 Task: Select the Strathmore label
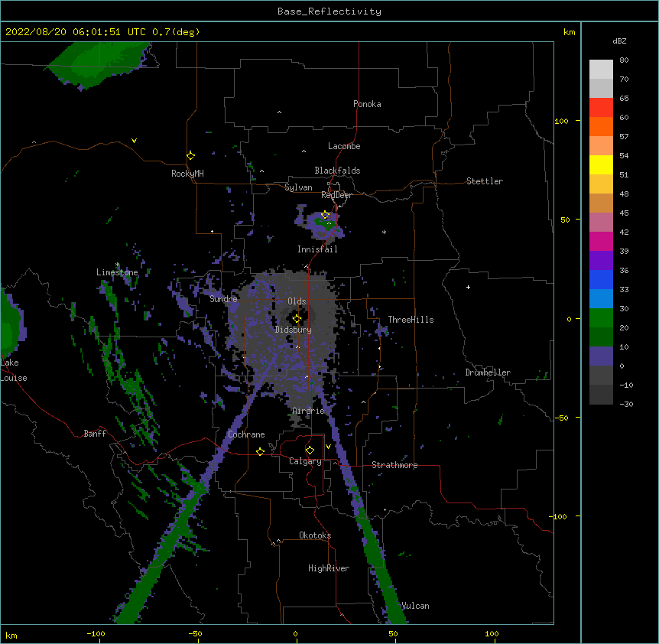[x=394, y=465]
